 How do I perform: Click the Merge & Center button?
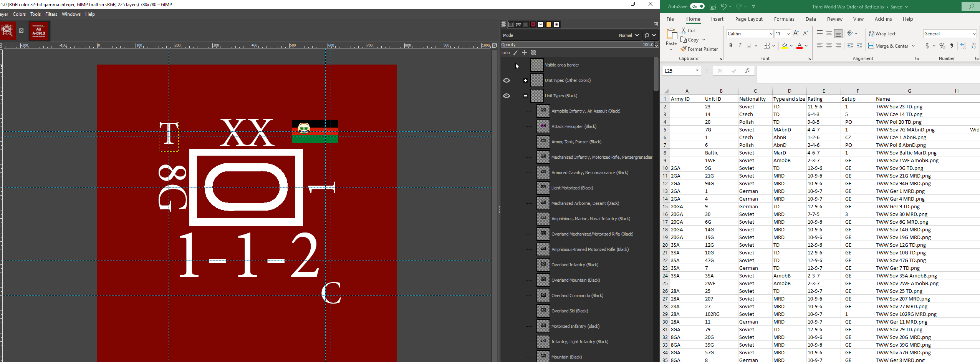tap(891, 46)
